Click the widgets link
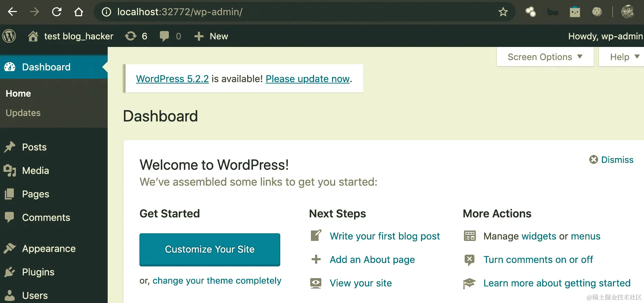Viewport: 644px width, 303px height. [x=539, y=236]
